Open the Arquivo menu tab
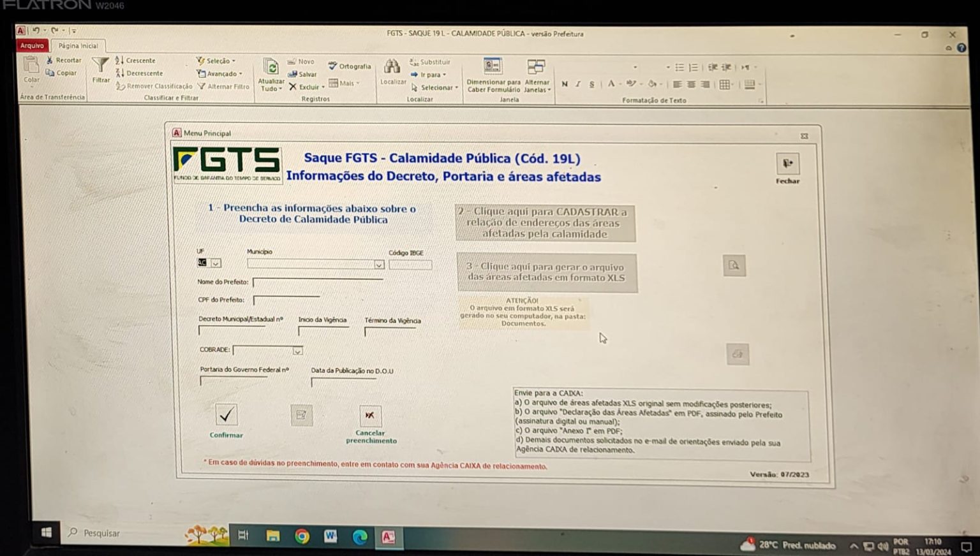 click(32, 46)
